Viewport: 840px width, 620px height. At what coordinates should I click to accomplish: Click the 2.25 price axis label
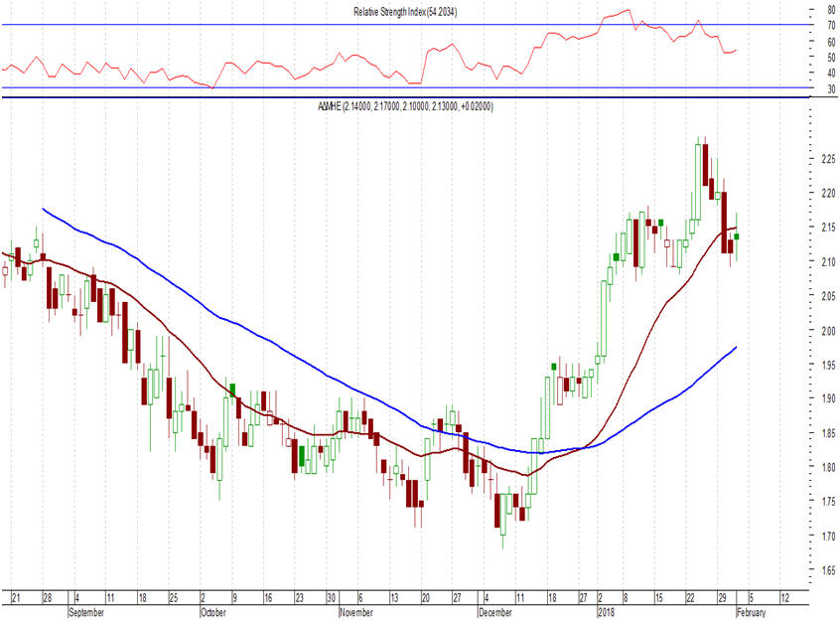pos(828,159)
